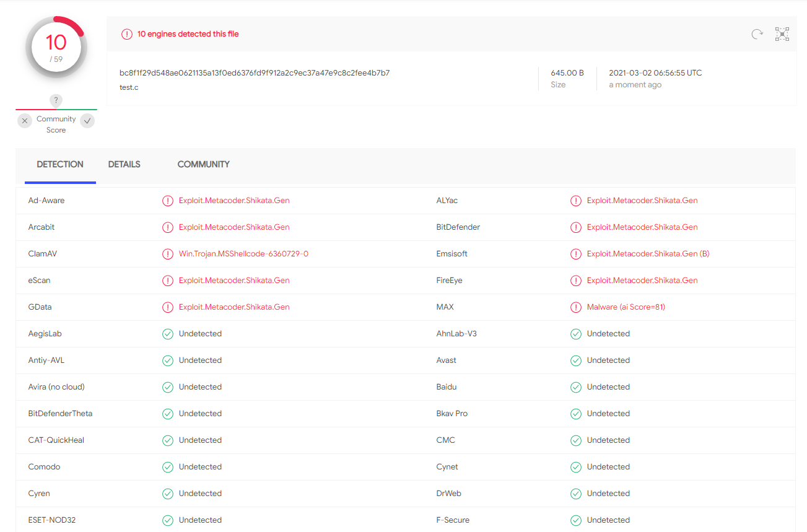
Task: Click the F-Secure undetected checkmark icon
Action: (575, 520)
